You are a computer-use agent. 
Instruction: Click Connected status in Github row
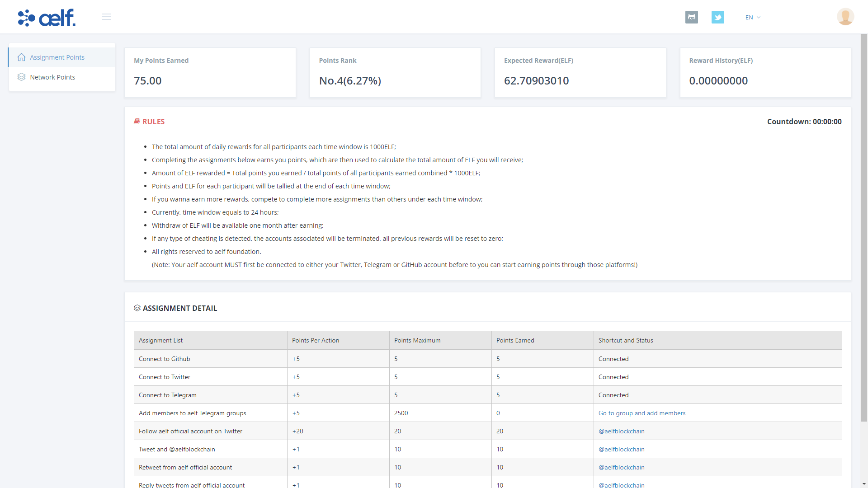613,359
